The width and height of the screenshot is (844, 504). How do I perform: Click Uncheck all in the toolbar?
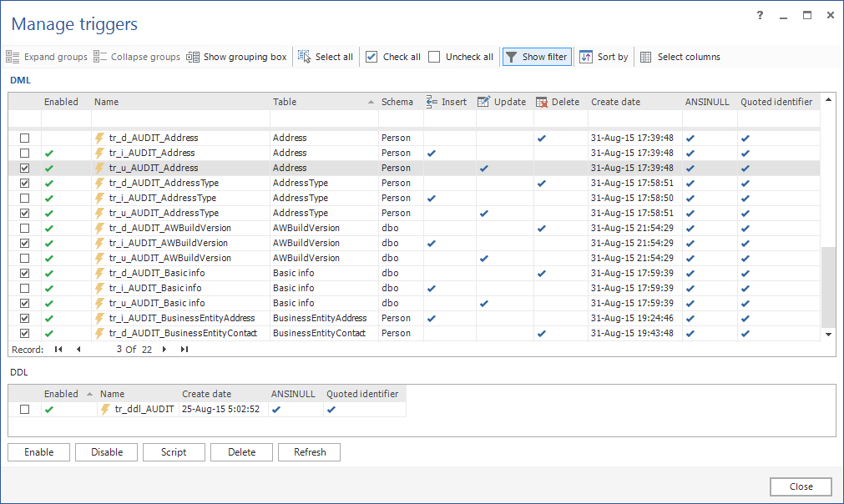[x=461, y=57]
